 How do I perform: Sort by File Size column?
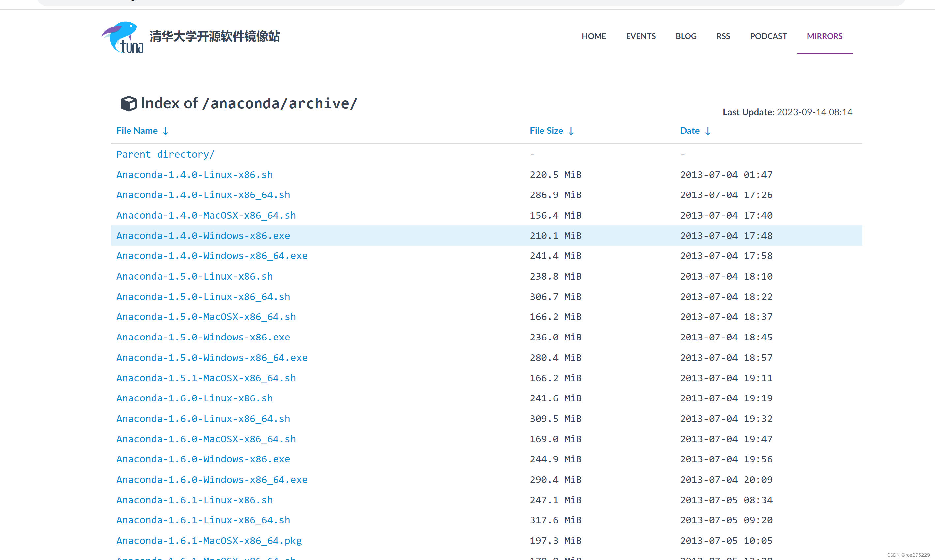552,131
